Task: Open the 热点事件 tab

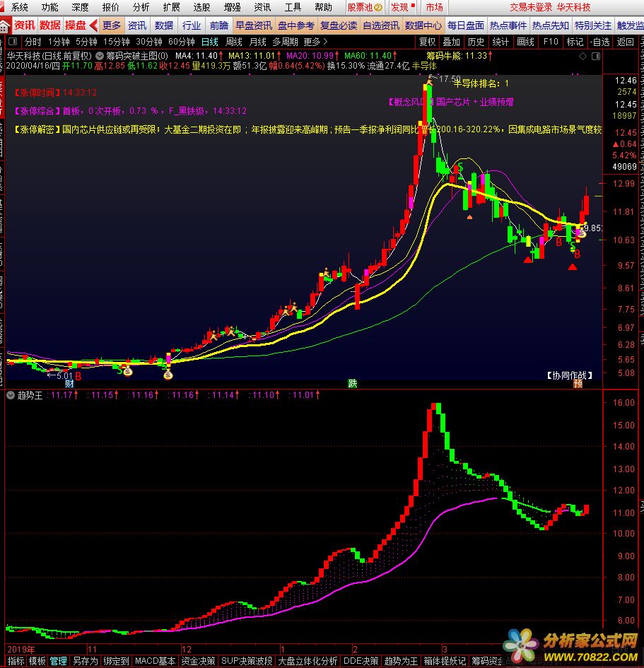Action: (x=508, y=25)
